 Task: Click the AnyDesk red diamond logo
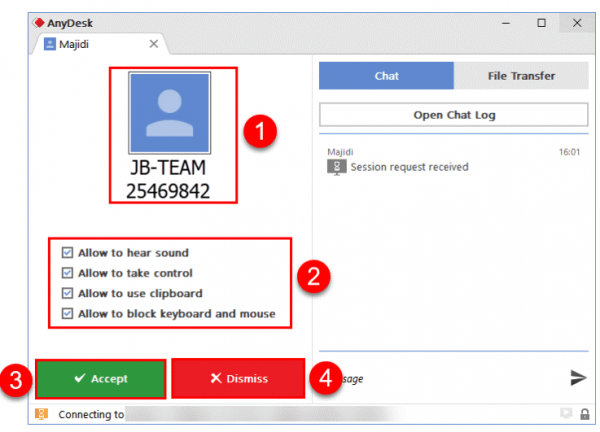39,23
